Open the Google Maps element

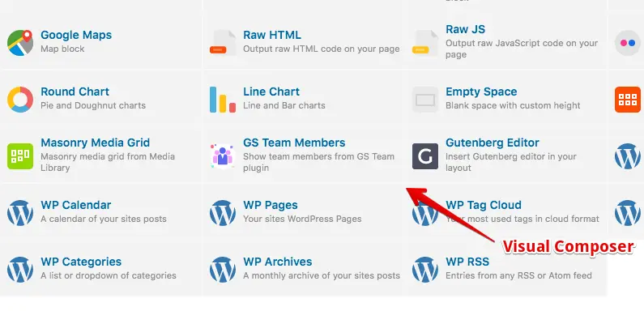[x=76, y=35]
